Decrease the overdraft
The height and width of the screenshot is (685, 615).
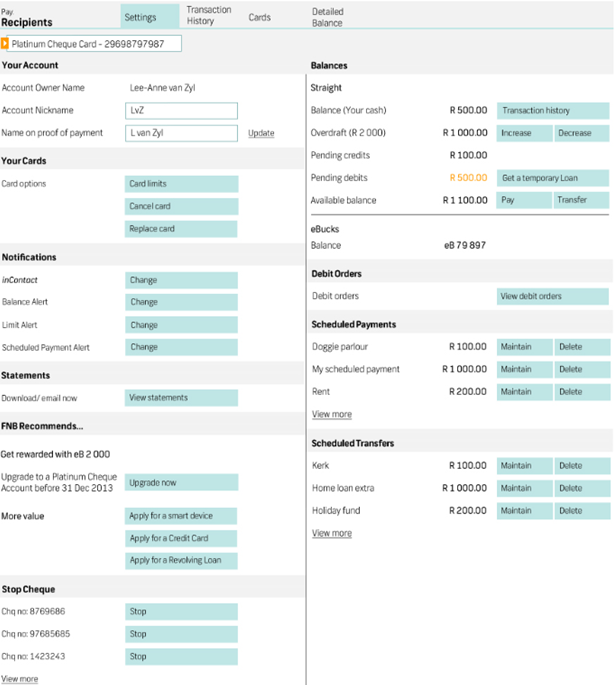pos(582,133)
